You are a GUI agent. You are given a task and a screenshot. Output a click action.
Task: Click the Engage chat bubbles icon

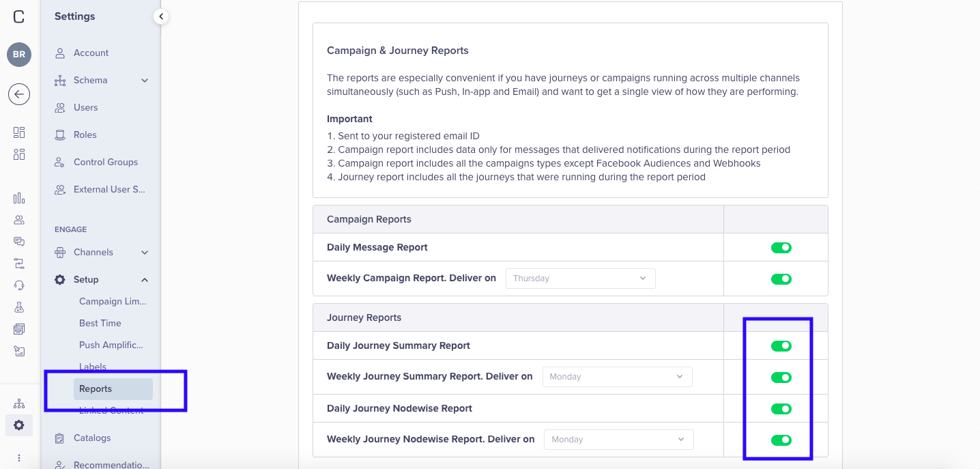19,241
